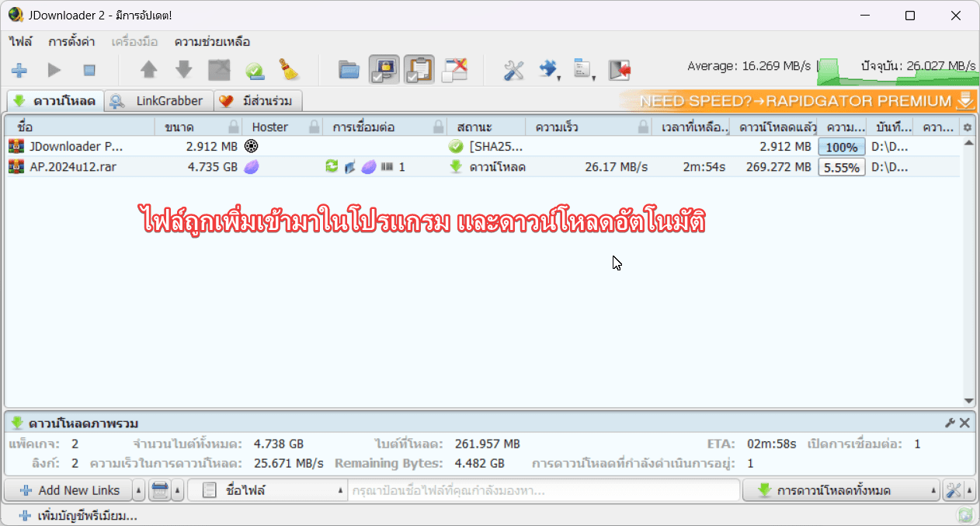Image resolution: width=980 pixels, height=526 pixels.
Task: Stop downloads with the square stop icon
Action: tap(89, 70)
